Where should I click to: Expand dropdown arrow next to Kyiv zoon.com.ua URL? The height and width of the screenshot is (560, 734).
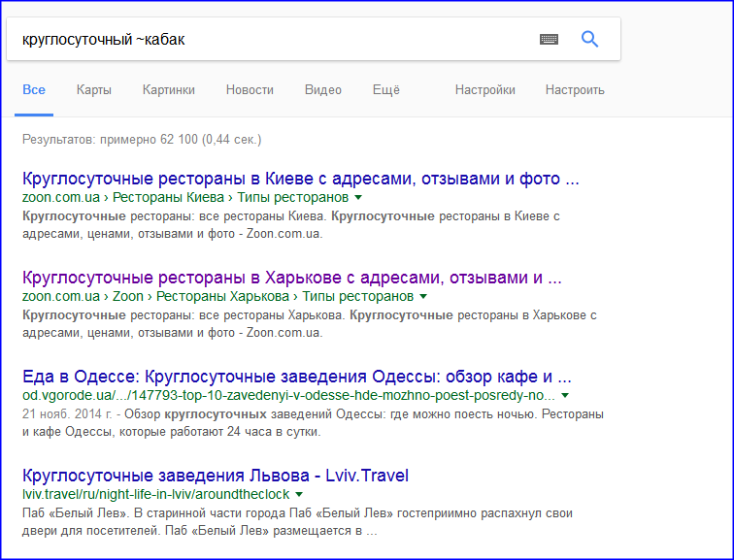[358, 197]
